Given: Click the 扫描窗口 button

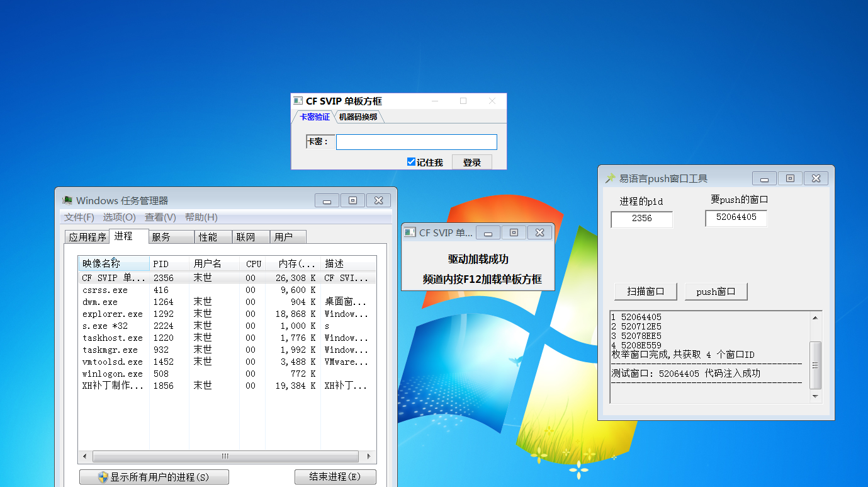Looking at the screenshot, I should pos(646,292).
